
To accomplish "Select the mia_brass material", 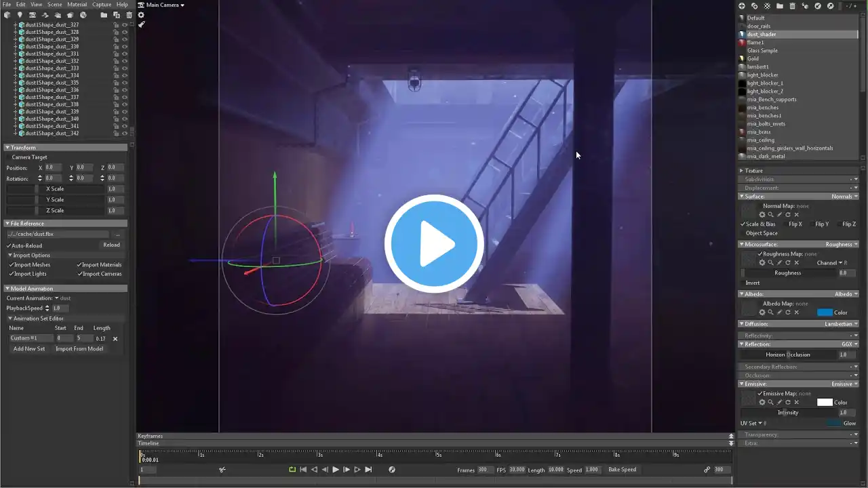I will click(x=759, y=132).
